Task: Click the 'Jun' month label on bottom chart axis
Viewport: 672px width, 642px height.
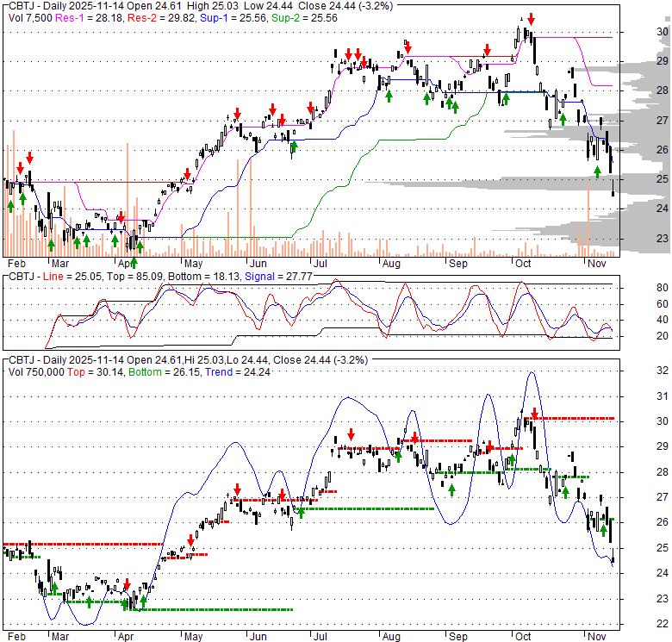Action: tap(258, 637)
